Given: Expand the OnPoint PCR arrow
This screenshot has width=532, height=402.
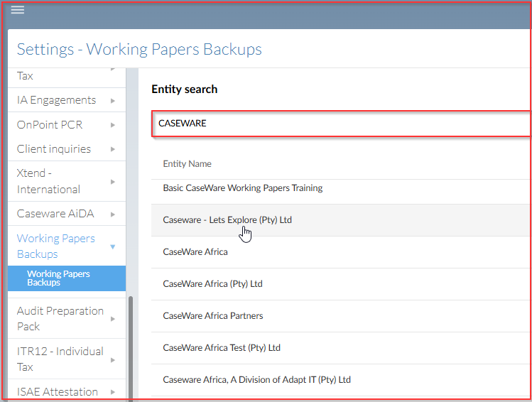Looking at the screenshot, I should (x=113, y=125).
